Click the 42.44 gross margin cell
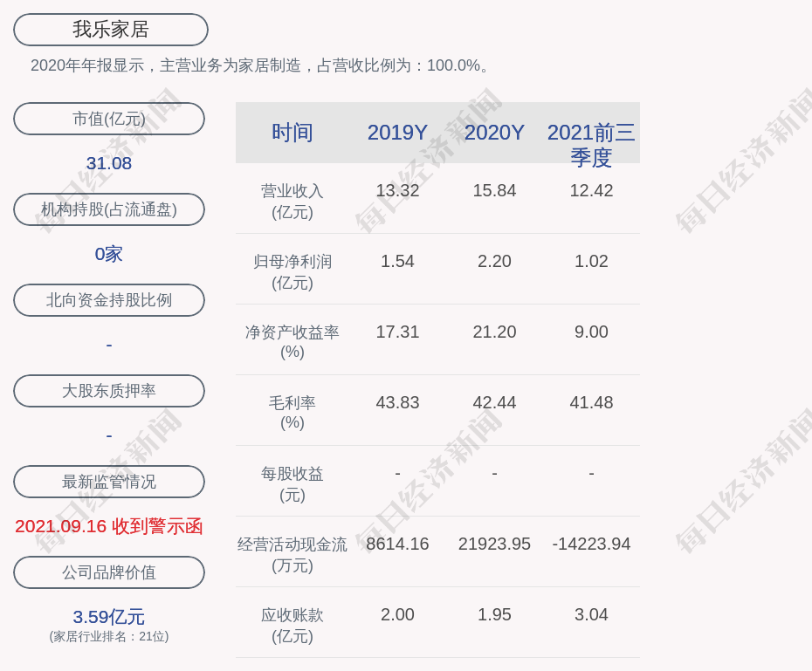The image size is (812, 671). (494, 402)
